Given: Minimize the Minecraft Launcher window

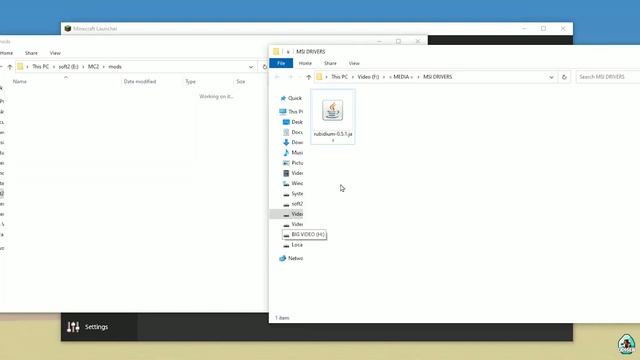Looking at the screenshot, I should [524, 29].
